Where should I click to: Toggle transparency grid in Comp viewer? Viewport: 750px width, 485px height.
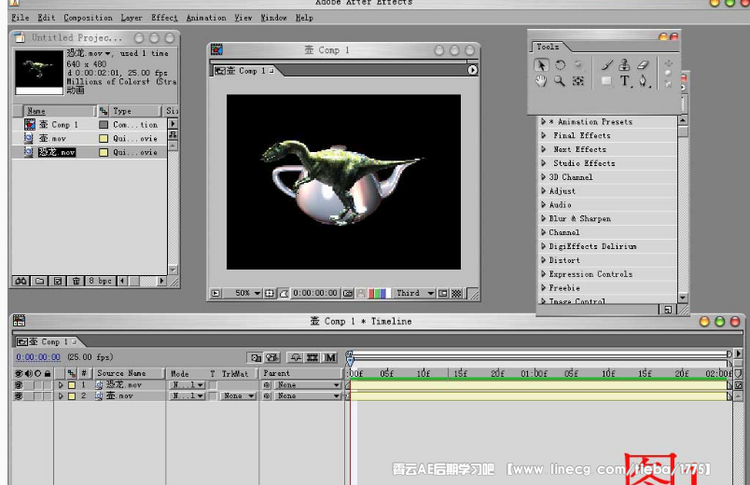[x=457, y=293]
